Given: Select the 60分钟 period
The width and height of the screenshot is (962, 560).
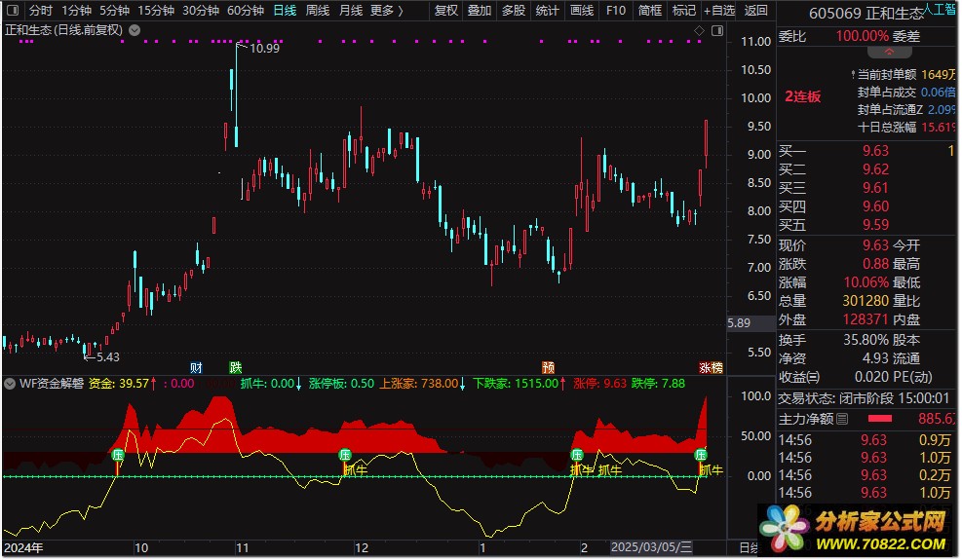Looking at the screenshot, I should (246, 11).
